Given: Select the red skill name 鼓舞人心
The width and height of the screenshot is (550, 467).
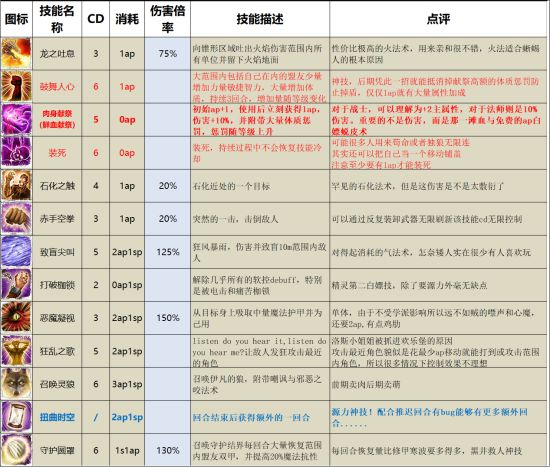Looking at the screenshot, I should click(x=57, y=87).
